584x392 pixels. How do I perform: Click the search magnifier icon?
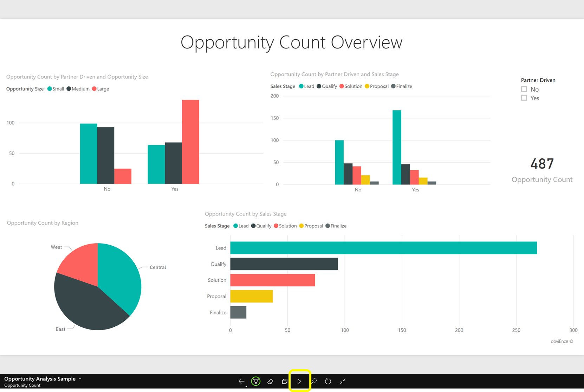pyautogui.click(x=314, y=381)
